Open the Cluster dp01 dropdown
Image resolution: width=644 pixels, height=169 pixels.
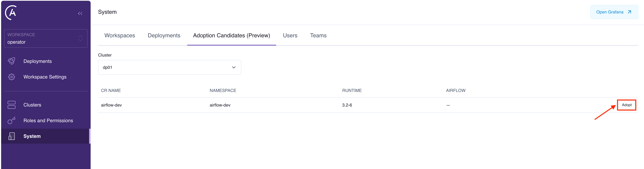click(169, 67)
